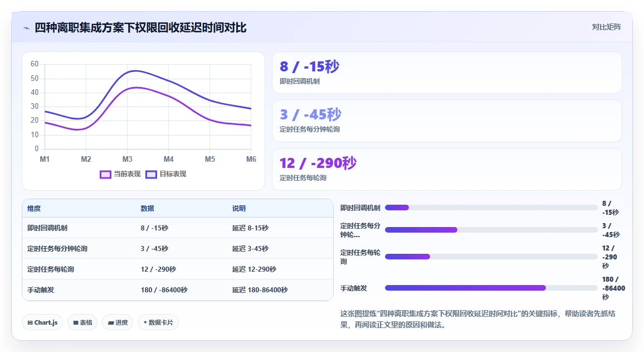The height and width of the screenshot is (352, 644).
Task: Select the 手动触发 table cell
Action: [41, 290]
